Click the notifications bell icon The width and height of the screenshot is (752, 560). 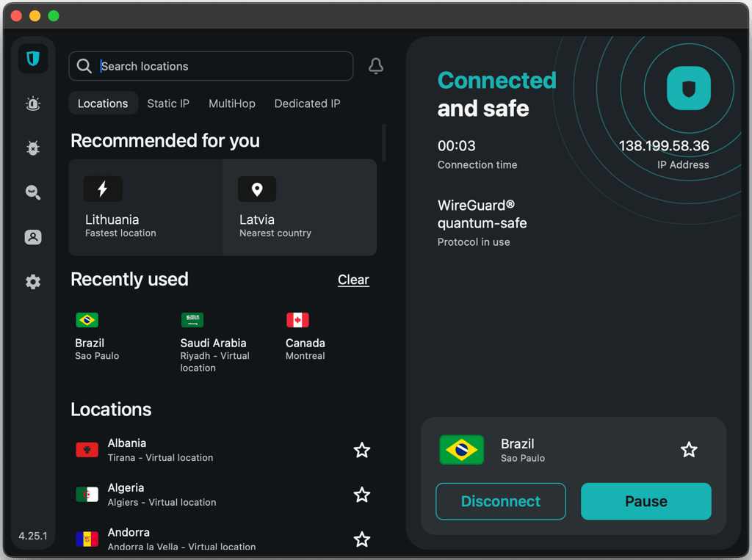tap(375, 66)
